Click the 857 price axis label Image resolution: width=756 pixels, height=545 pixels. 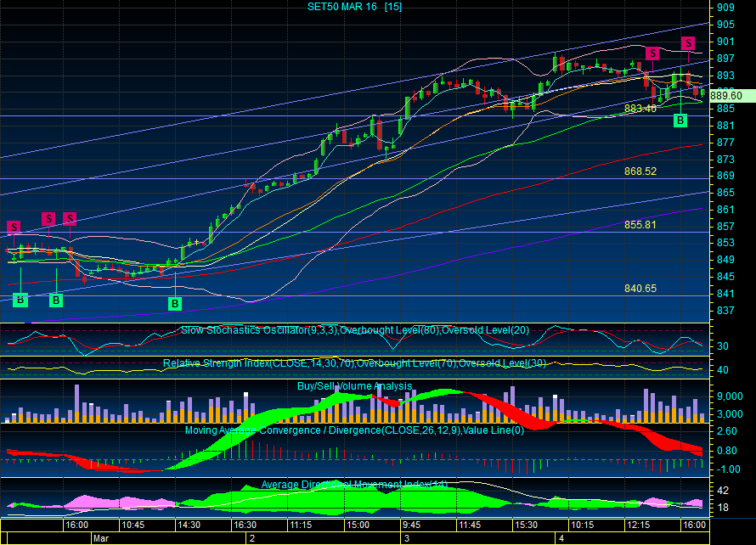[725, 227]
